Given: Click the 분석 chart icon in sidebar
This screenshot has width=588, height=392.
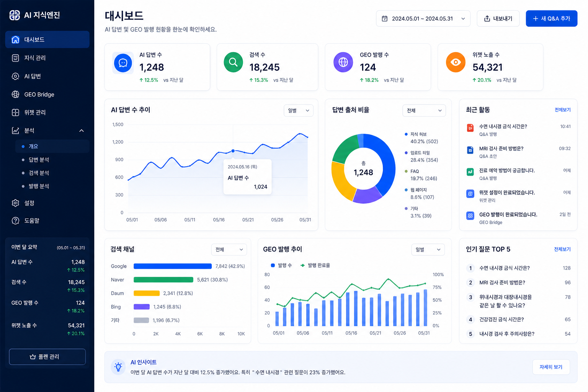Looking at the screenshot, I should (15, 131).
